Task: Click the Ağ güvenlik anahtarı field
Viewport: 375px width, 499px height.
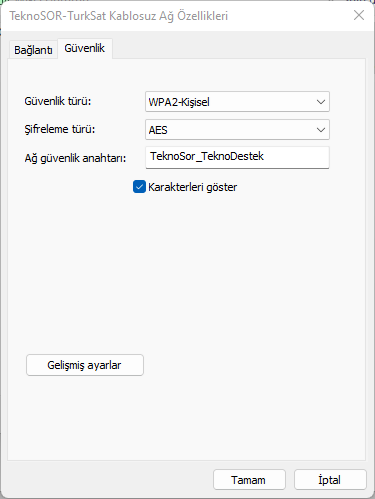Action: click(x=237, y=157)
